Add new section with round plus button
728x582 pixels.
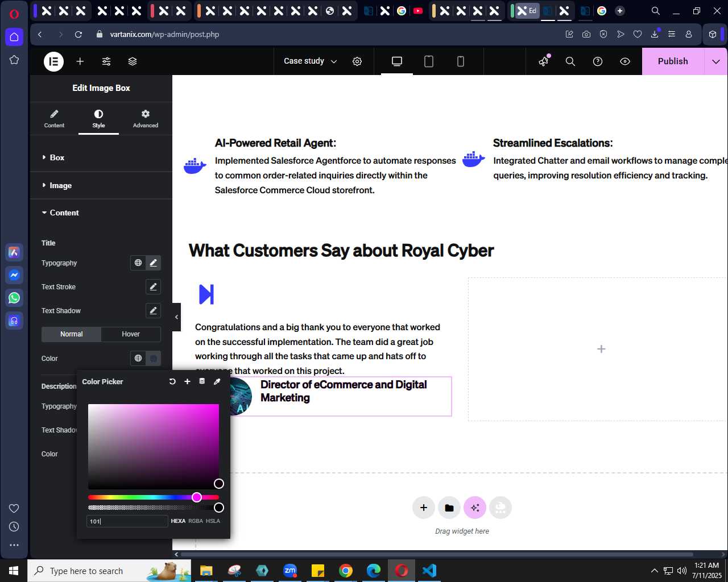[x=424, y=508]
